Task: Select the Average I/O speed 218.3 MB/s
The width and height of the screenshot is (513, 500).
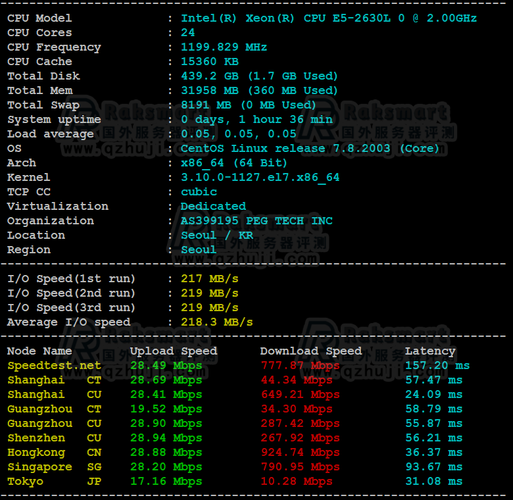Action: [217, 322]
